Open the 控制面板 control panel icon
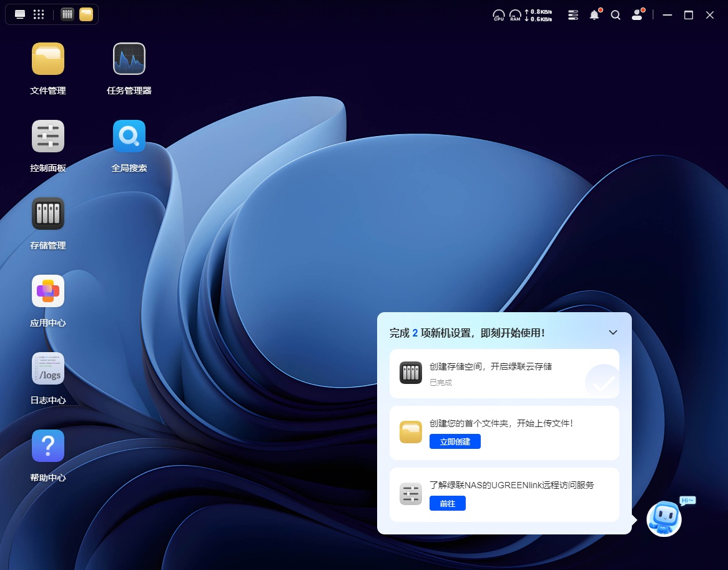Viewport: 728px width, 570px height. (48, 137)
